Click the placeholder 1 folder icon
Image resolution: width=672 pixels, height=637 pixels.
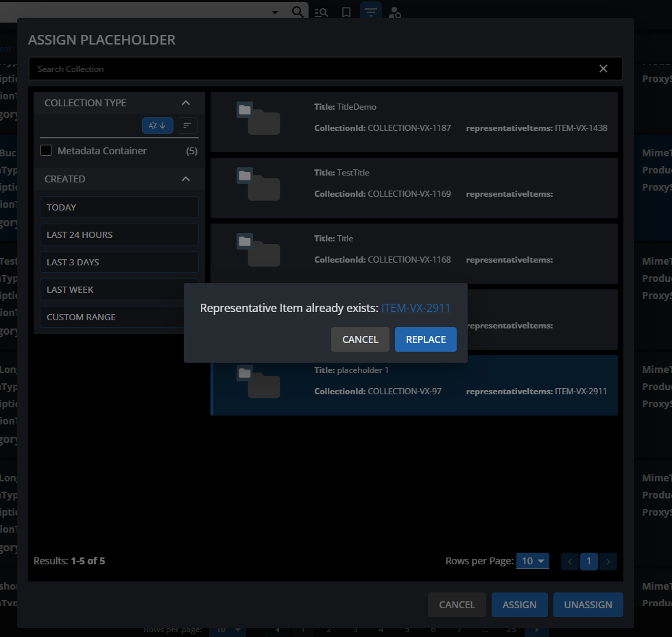click(259, 382)
